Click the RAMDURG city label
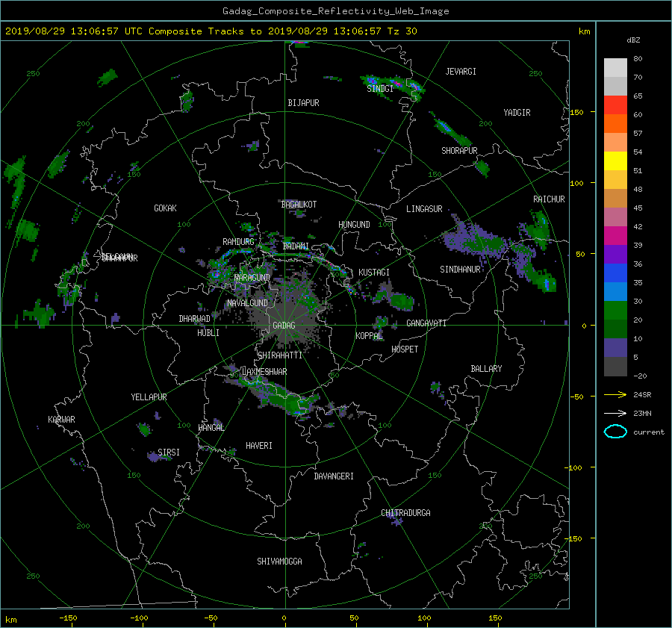 (238, 242)
